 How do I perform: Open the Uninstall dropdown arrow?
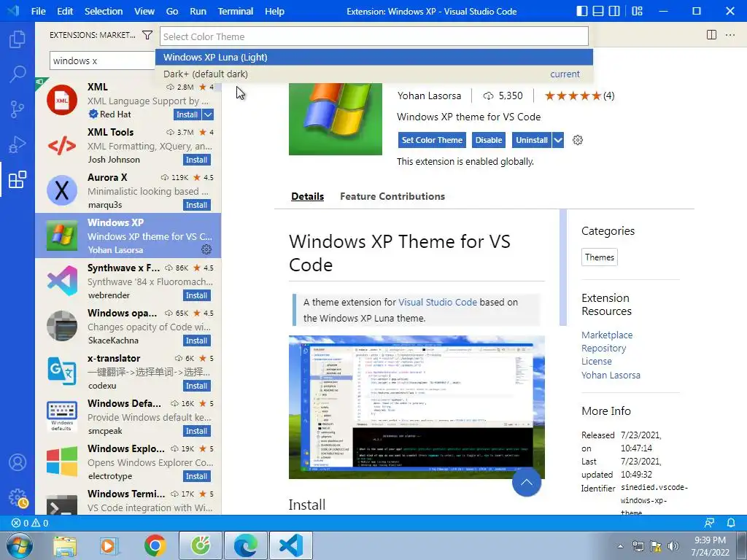(558, 140)
